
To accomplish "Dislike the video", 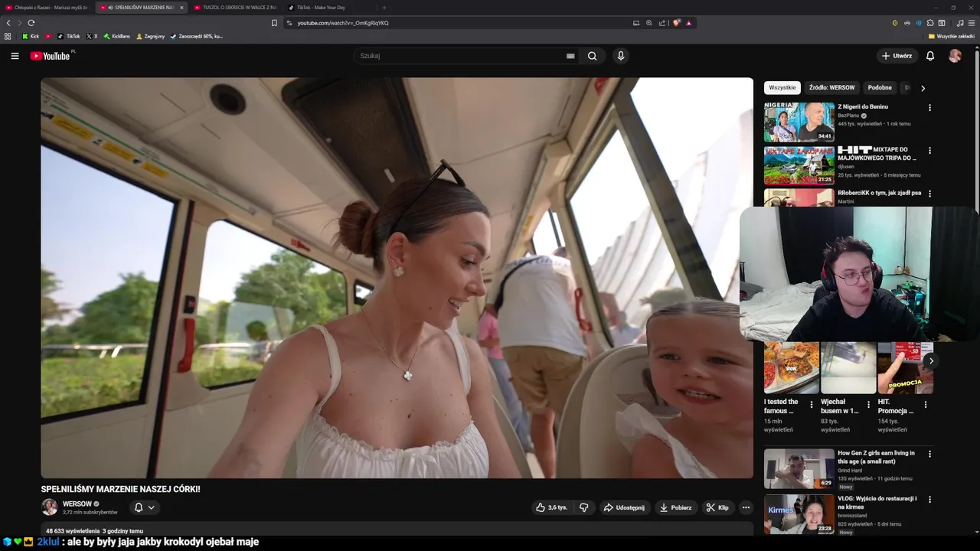I will 584,507.
